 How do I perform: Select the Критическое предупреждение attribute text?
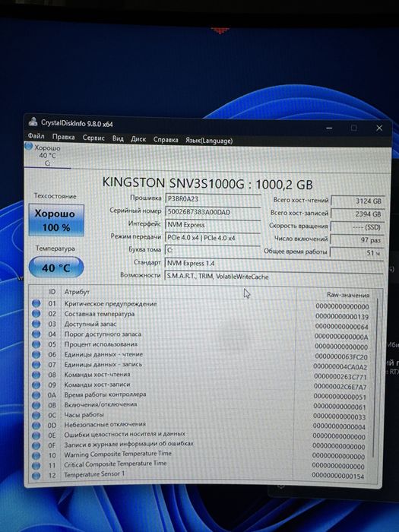pyautogui.click(x=111, y=304)
